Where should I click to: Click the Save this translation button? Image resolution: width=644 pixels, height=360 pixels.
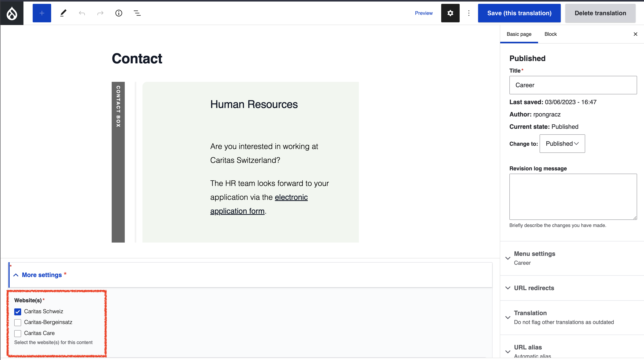[x=519, y=13]
